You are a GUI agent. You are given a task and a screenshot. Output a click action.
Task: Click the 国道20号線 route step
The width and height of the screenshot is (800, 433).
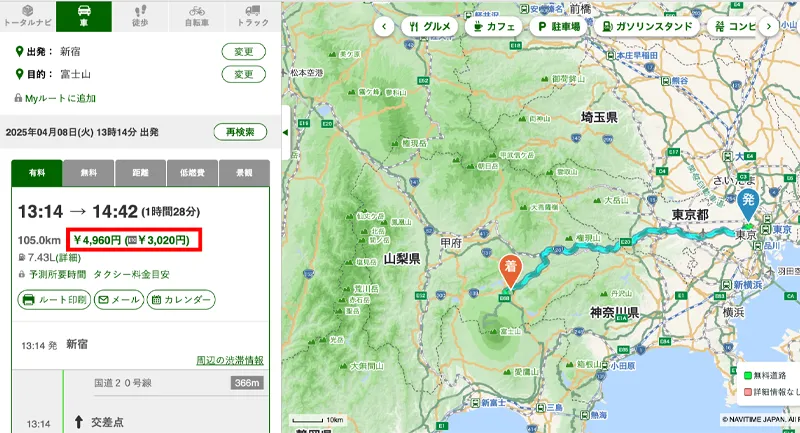tap(122, 383)
